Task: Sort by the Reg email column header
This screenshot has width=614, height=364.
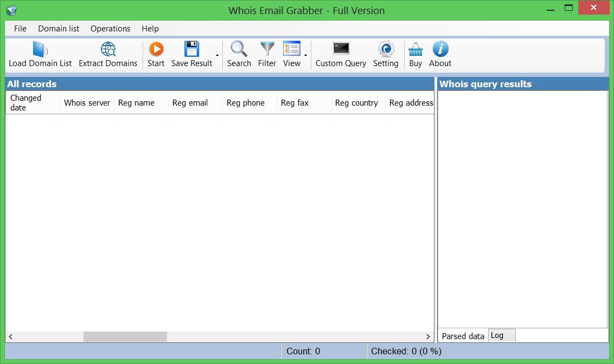Action: tap(195, 103)
